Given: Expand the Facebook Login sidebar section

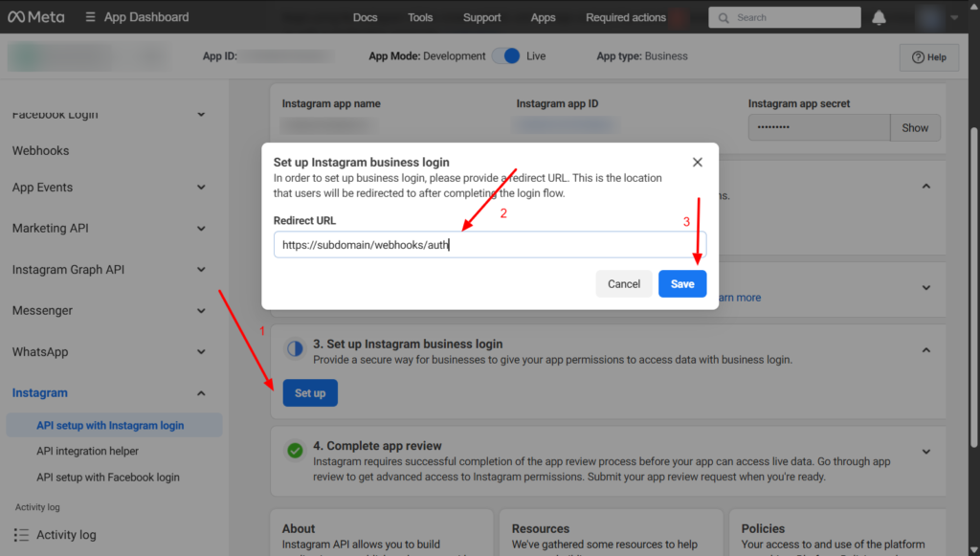Looking at the screenshot, I should [201, 114].
